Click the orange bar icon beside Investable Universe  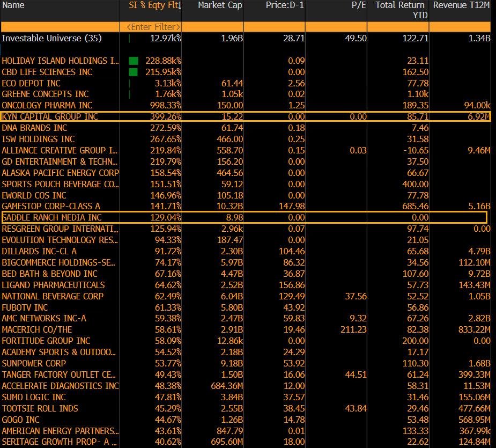coord(129,38)
